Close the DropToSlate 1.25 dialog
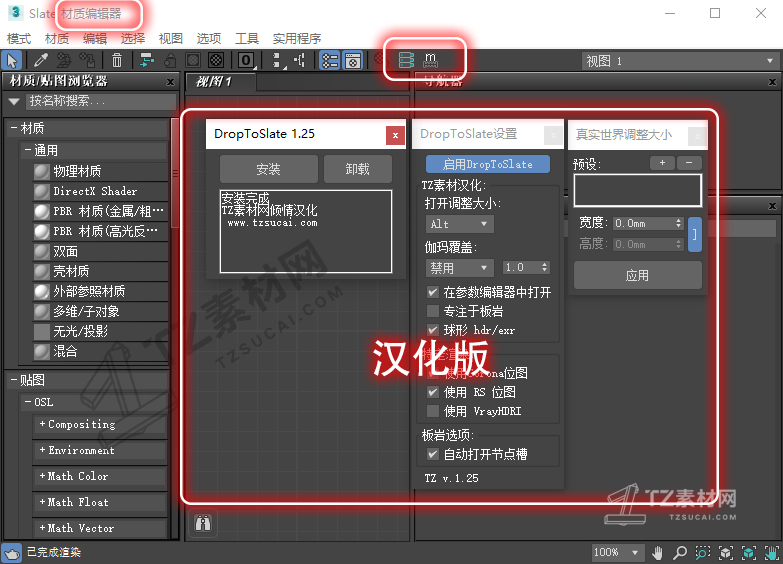 tap(395, 135)
